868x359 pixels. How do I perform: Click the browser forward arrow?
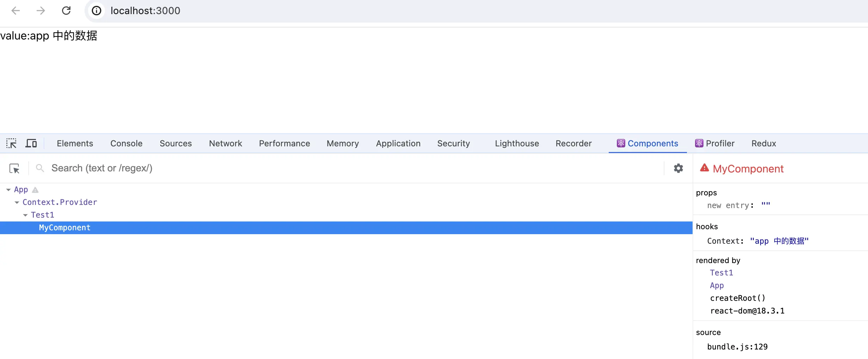41,11
